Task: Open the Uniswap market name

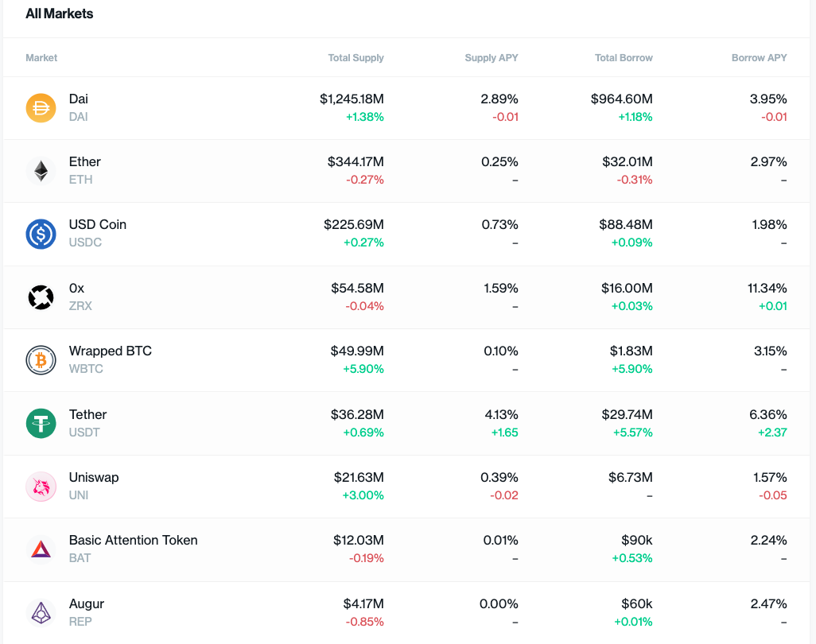Action: click(x=94, y=478)
